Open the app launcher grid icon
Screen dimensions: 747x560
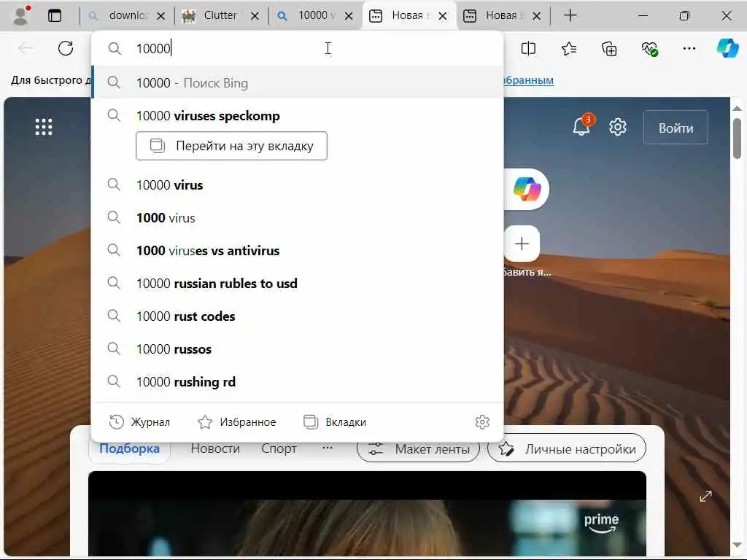[44, 127]
